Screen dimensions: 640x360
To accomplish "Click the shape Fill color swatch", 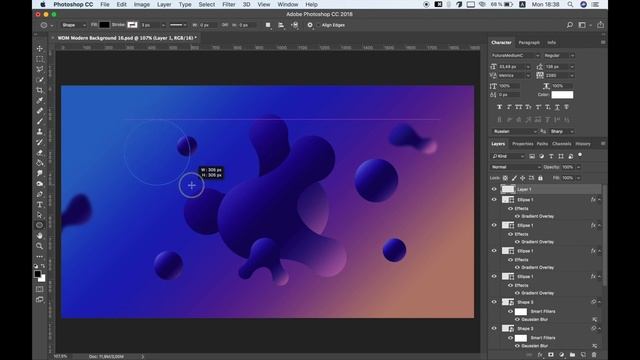I will coord(104,25).
